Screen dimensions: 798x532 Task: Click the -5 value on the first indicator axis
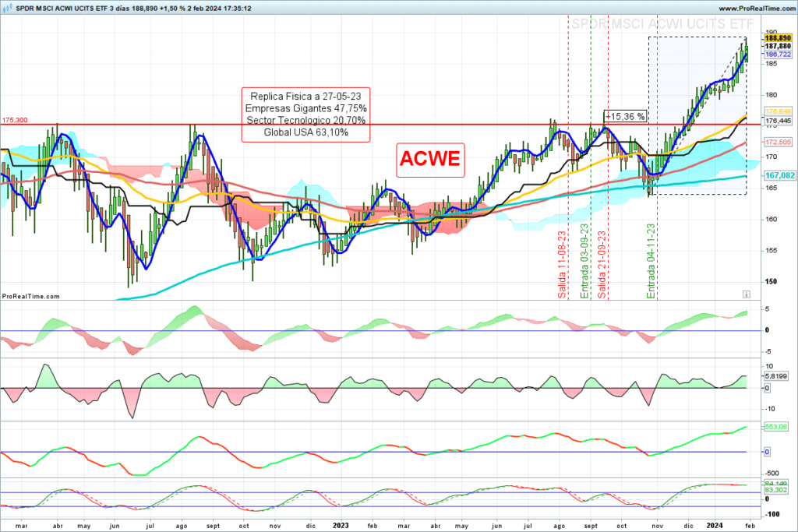pos(768,351)
